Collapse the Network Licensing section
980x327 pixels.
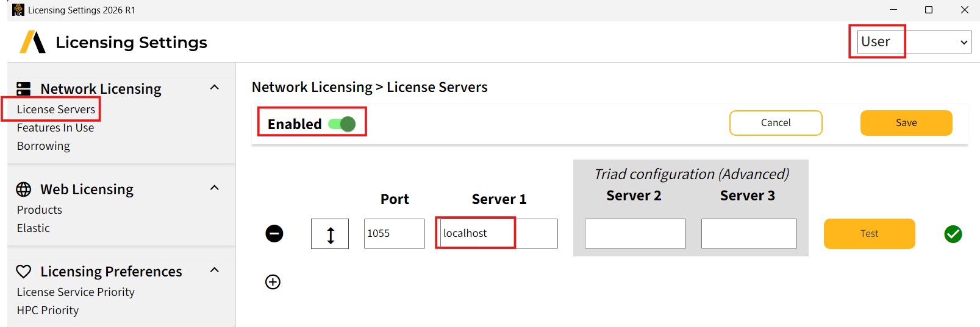point(215,88)
